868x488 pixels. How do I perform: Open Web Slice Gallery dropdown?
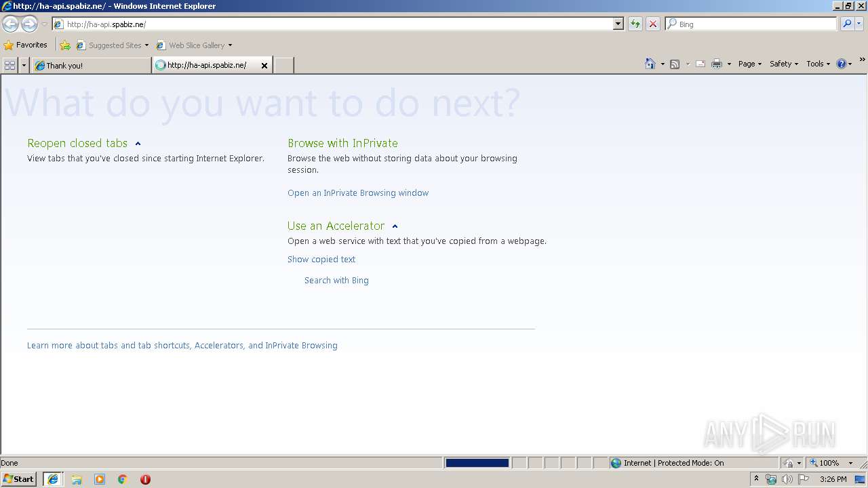(x=194, y=45)
